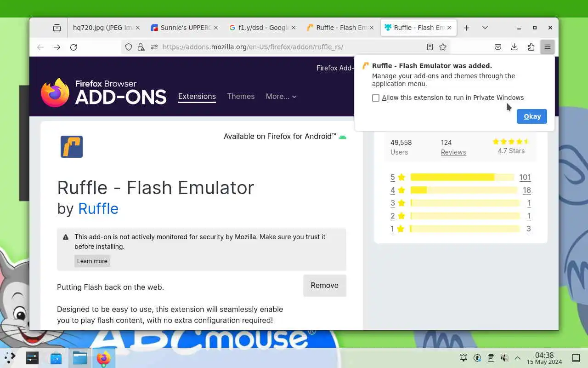Open the Themes navigation link
Image resolution: width=588 pixels, height=368 pixels.
(241, 96)
